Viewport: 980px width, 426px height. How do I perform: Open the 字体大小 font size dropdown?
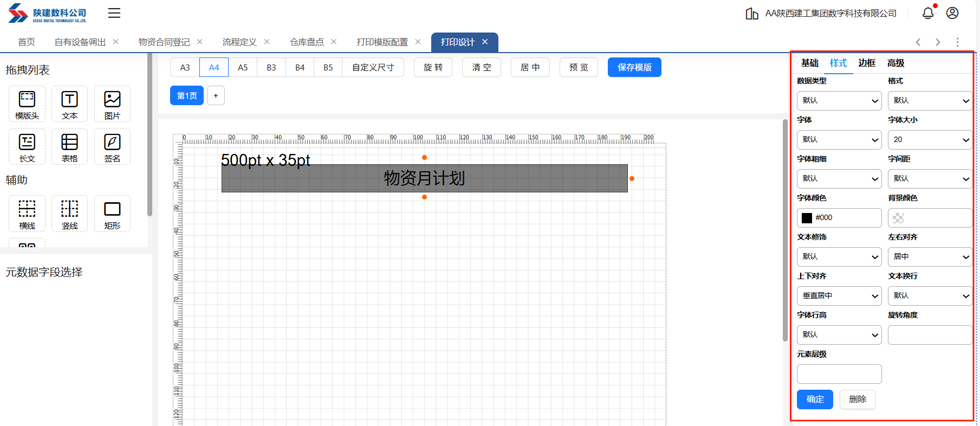930,140
